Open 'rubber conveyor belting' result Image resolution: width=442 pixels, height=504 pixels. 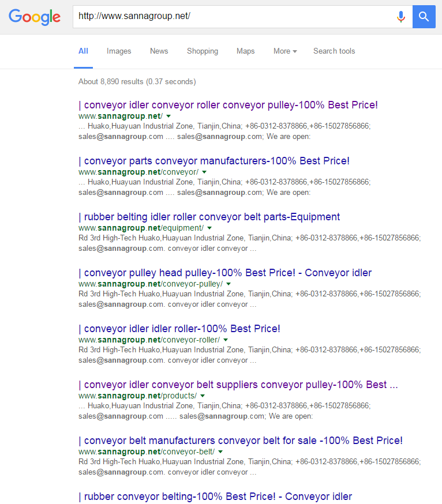[215, 497]
